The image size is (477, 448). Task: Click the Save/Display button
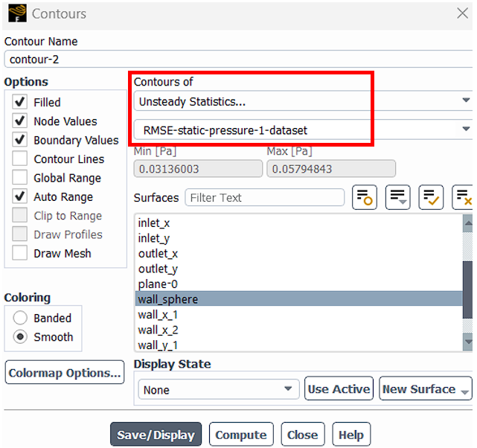point(156,435)
